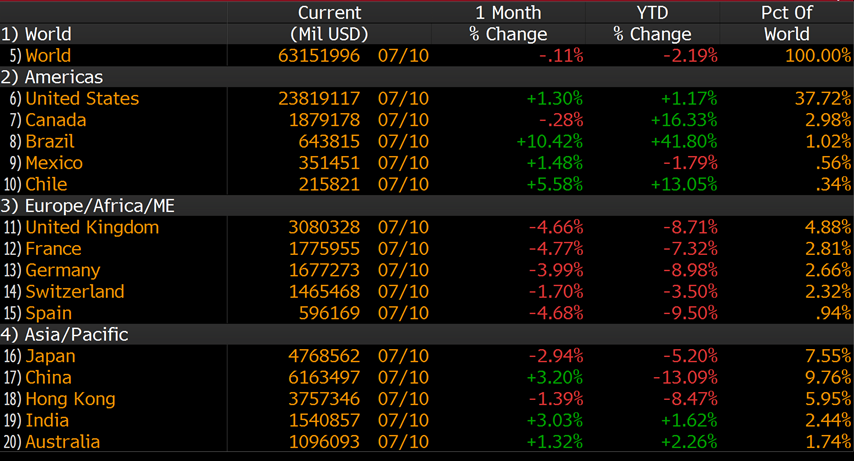This screenshot has height=461, width=854.
Task: Click the Canada country link
Action: [x=55, y=120]
